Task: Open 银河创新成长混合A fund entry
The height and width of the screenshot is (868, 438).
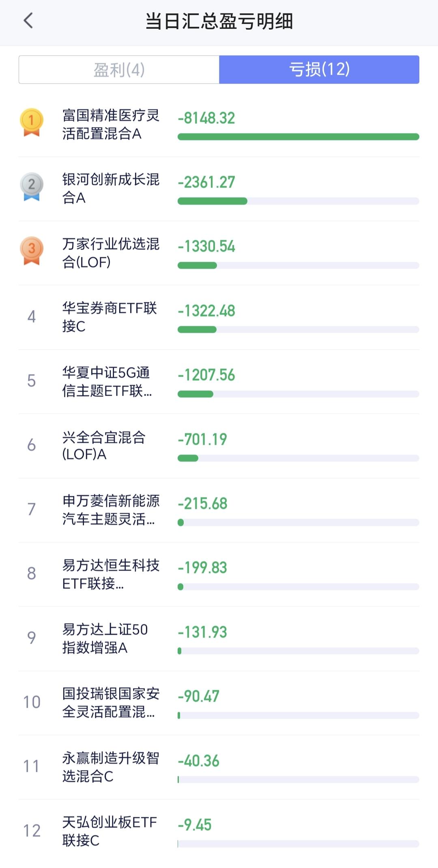Action: tap(219, 189)
